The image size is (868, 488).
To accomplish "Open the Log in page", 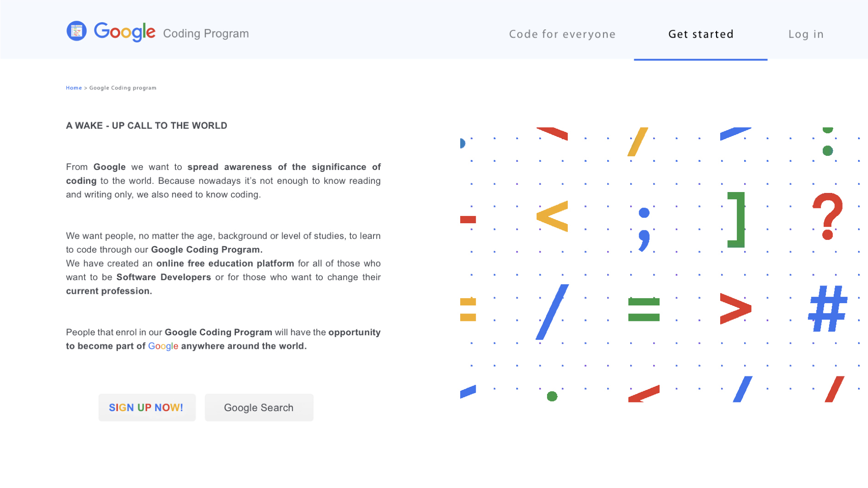I will [806, 34].
